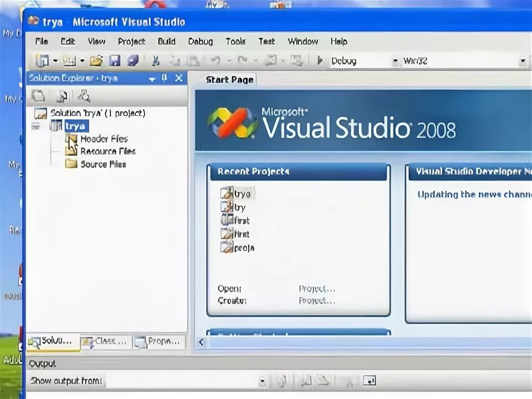Switch to Solution Explorer bottom tab
The width and height of the screenshot is (532, 399).
(x=54, y=341)
